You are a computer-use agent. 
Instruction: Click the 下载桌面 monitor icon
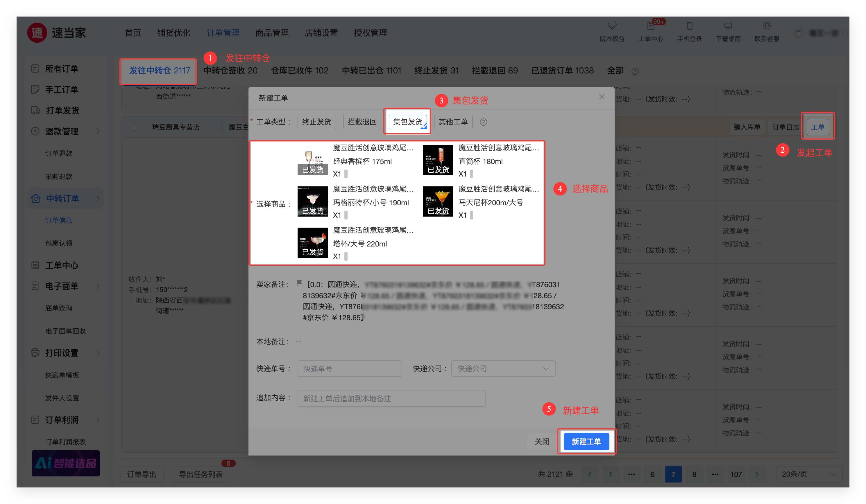coord(728,26)
